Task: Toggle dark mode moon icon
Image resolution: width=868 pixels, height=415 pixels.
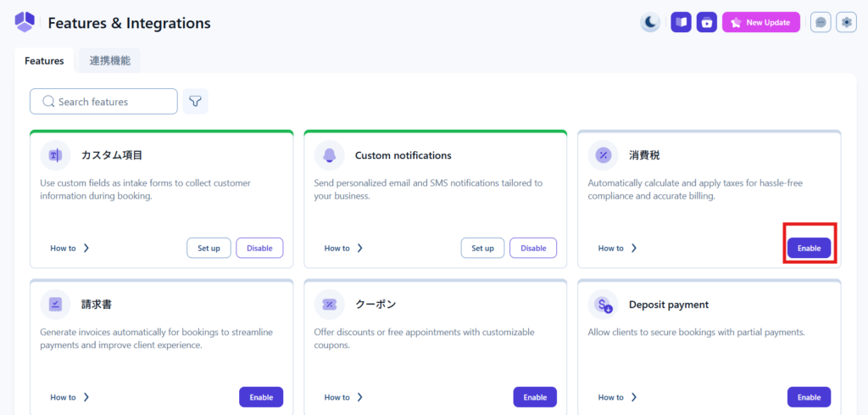Action: pyautogui.click(x=650, y=23)
